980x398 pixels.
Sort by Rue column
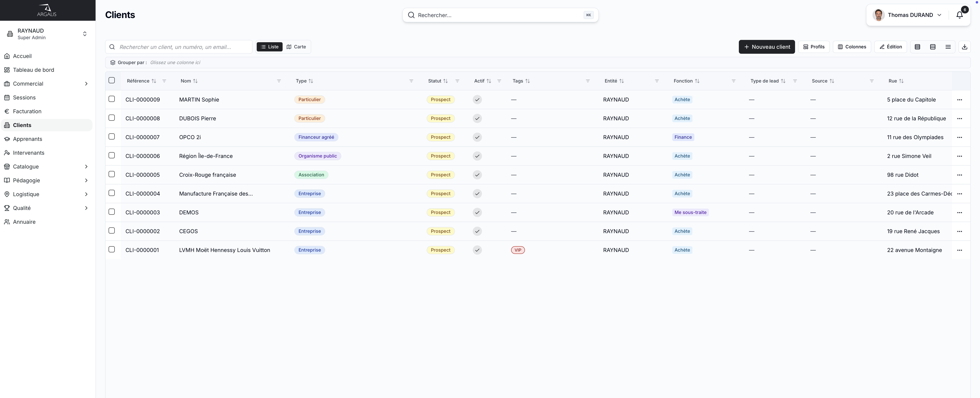tap(901, 81)
